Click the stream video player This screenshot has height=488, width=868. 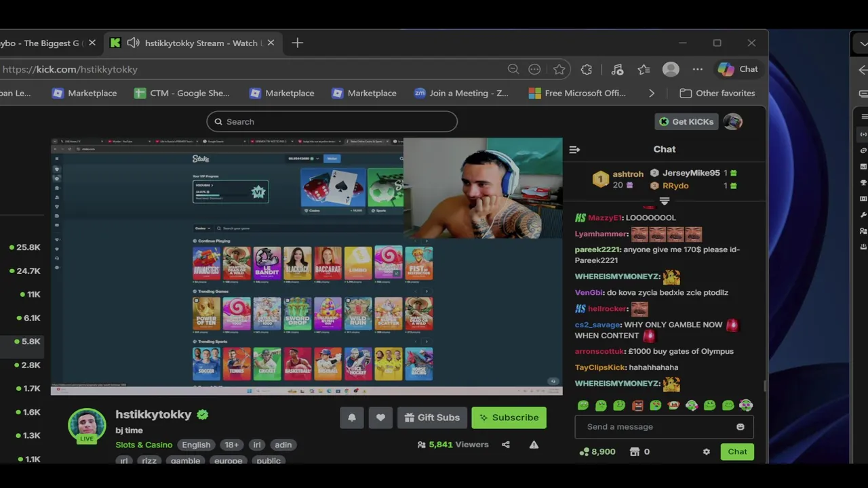click(x=307, y=266)
